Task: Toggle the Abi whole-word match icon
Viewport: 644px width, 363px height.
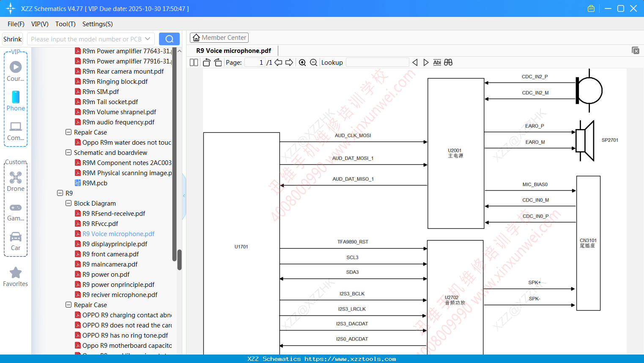Action: [x=437, y=62]
